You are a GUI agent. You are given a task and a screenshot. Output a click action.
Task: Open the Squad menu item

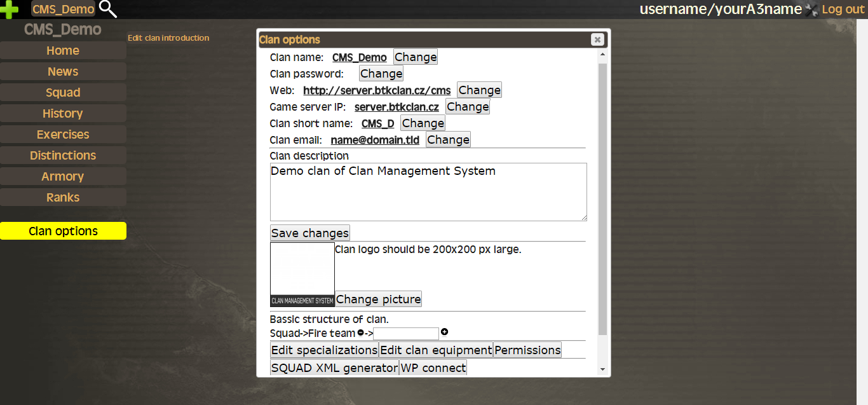[x=63, y=93]
